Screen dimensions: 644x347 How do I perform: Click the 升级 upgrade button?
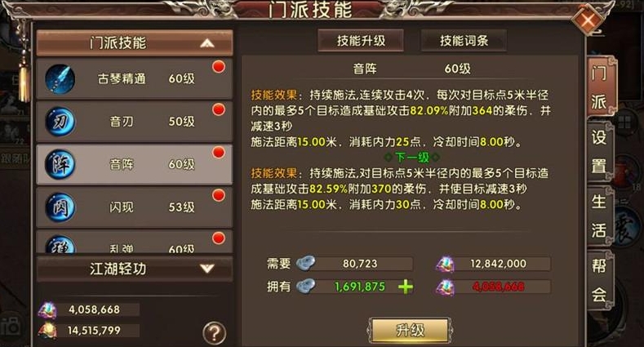411,330
